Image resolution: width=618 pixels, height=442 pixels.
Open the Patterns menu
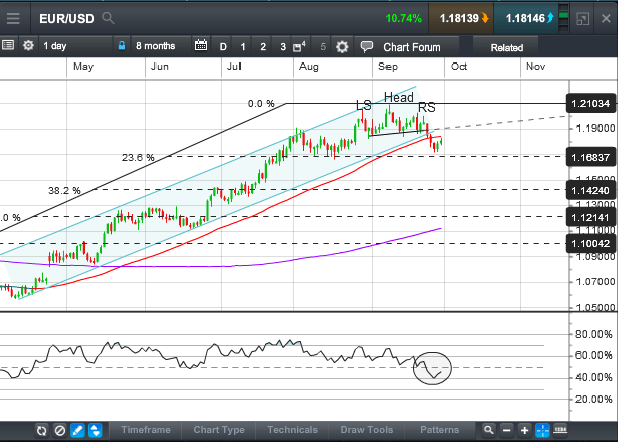[x=439, y=430]
